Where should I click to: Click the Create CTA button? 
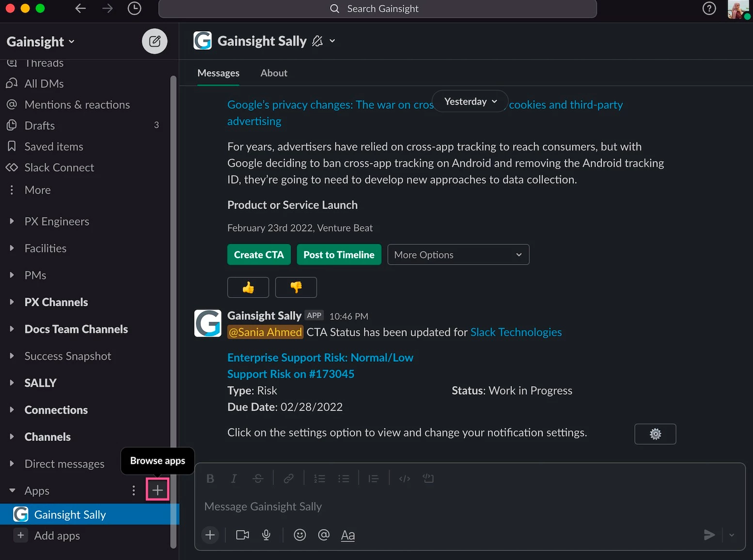coord(259,255)
